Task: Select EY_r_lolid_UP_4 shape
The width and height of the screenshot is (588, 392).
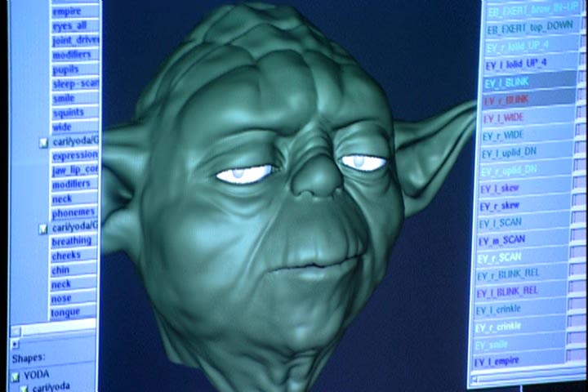Action: 531,46
